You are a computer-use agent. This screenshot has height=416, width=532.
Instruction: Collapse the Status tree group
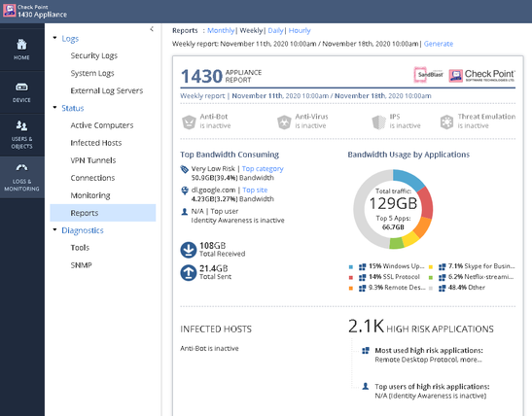tap(55, 108)
